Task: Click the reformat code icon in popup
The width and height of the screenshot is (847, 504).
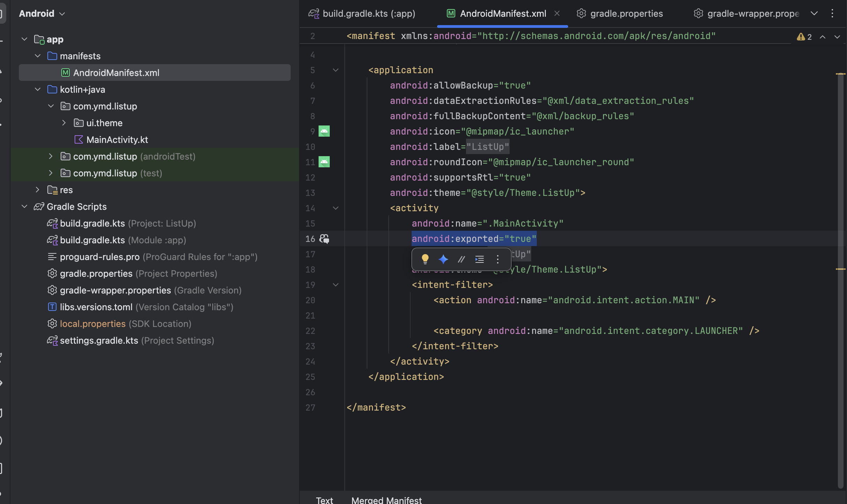Action: 480,259
